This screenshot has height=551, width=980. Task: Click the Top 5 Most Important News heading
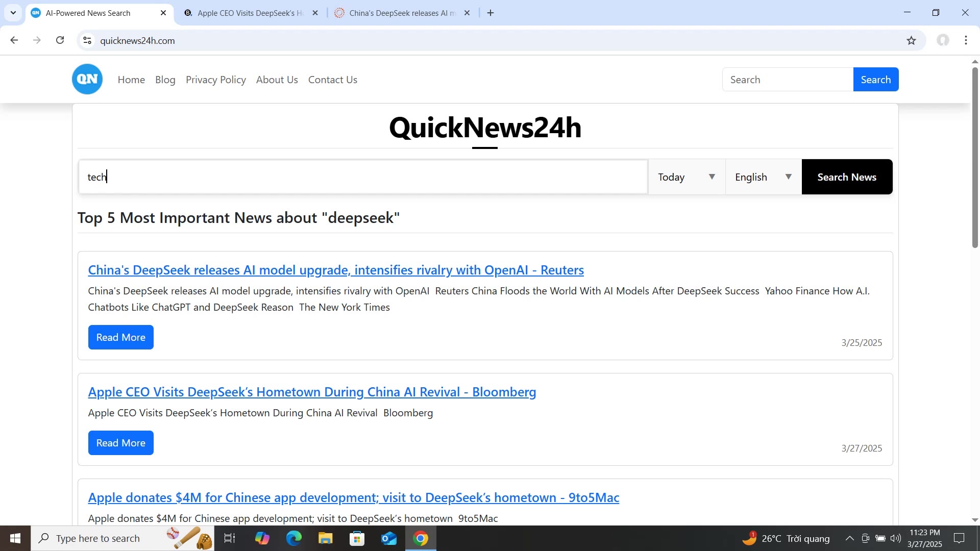[x=238, y=218]
